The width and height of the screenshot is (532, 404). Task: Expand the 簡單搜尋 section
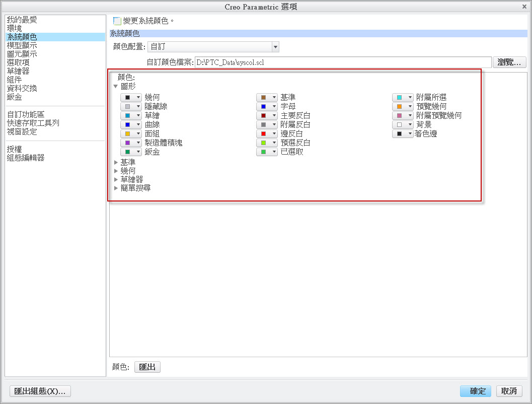pyautogui.click(x=116, y=188)
